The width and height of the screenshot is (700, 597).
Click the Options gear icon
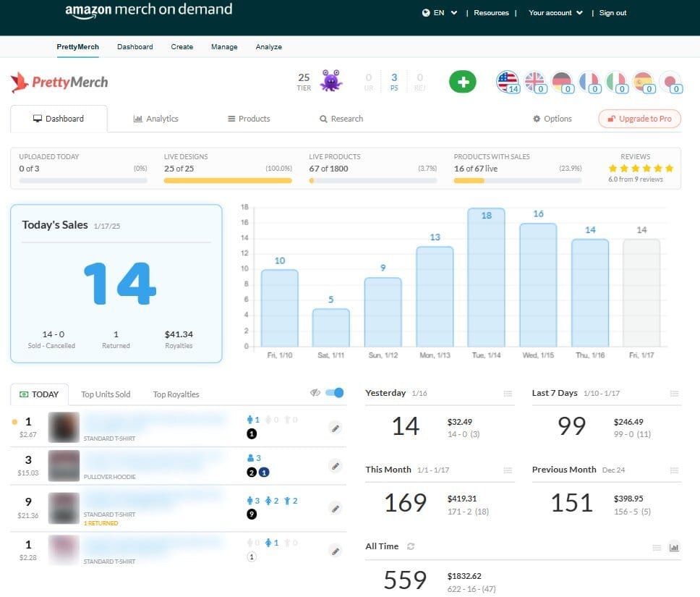537,119
